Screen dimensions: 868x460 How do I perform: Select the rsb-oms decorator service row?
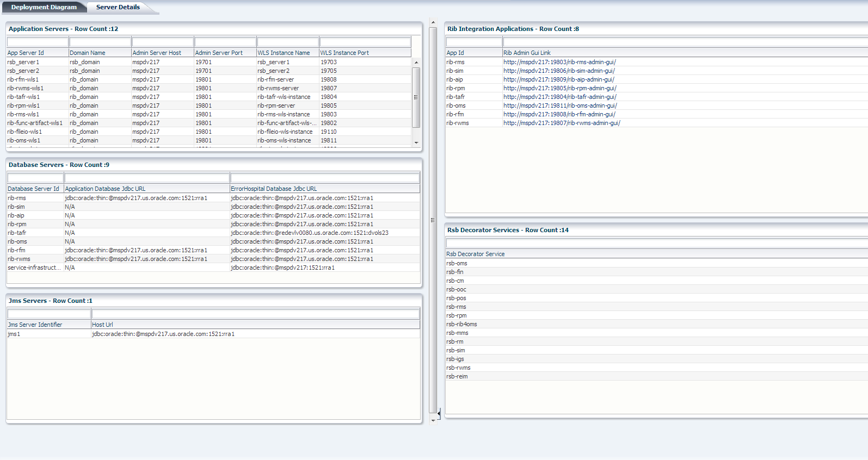point(657,263)
